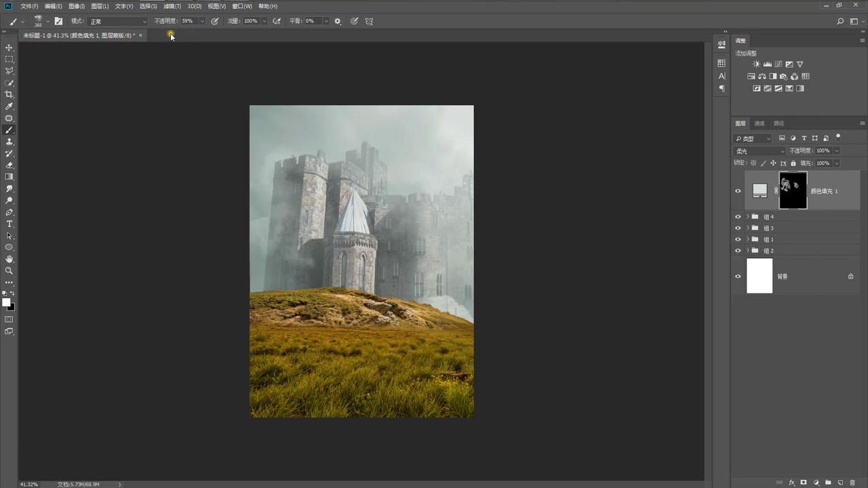Expand the 组 2 group
The width and height of the screenshot is (868, 488).
[748, 250]
